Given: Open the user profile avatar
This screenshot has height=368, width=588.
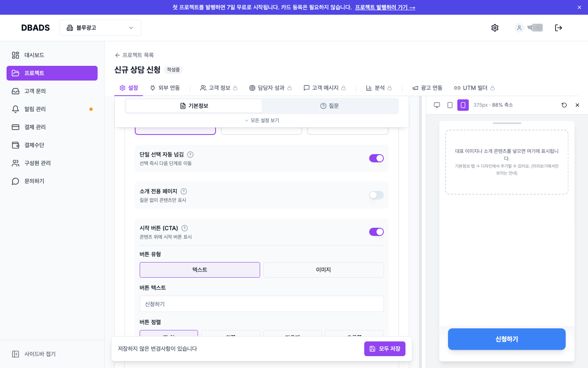Looking at the screenshot, I should pos(519,28).
